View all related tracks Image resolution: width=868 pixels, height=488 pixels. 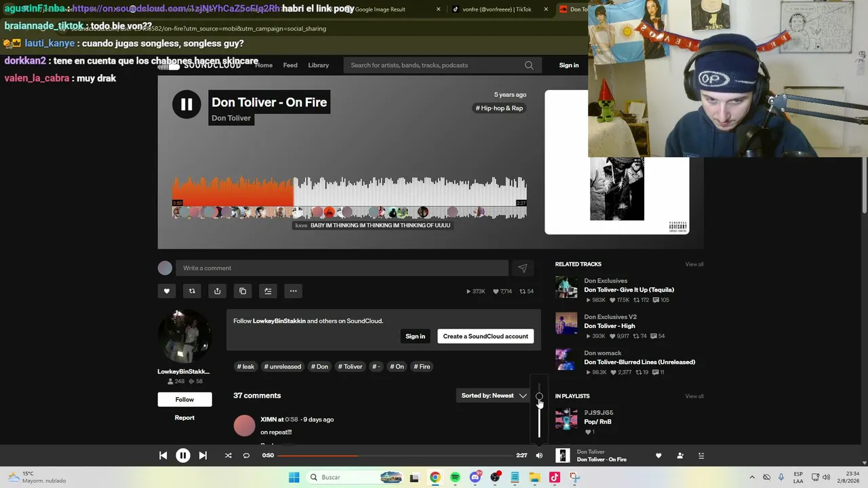(x=694, y=264)
